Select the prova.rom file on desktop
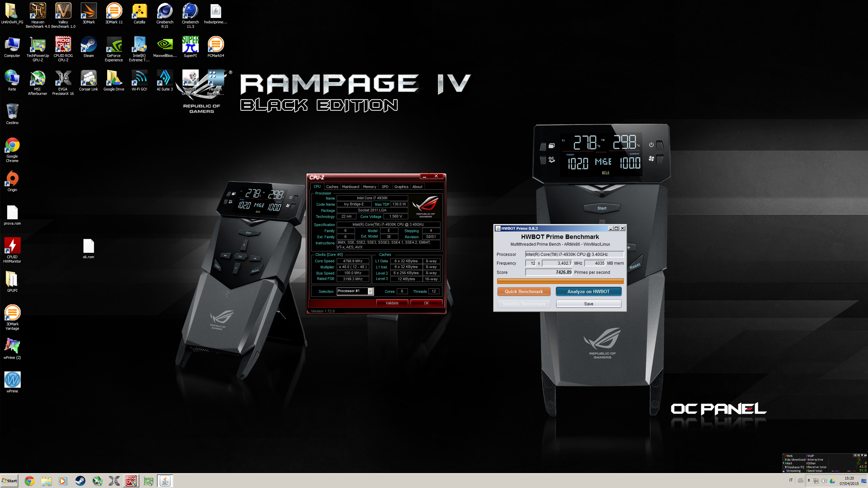Viewport: 868px width, 488px height. point(12,215)
